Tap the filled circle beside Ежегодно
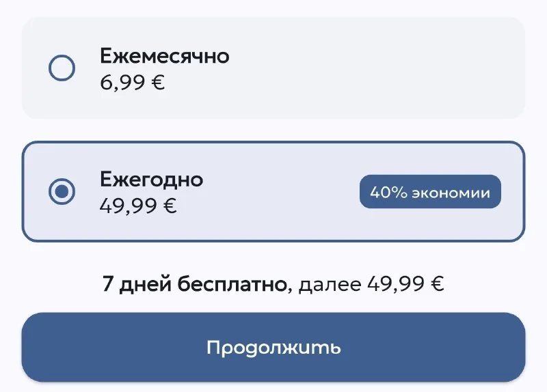Viewport: 547px width, 392px height. 62,192
